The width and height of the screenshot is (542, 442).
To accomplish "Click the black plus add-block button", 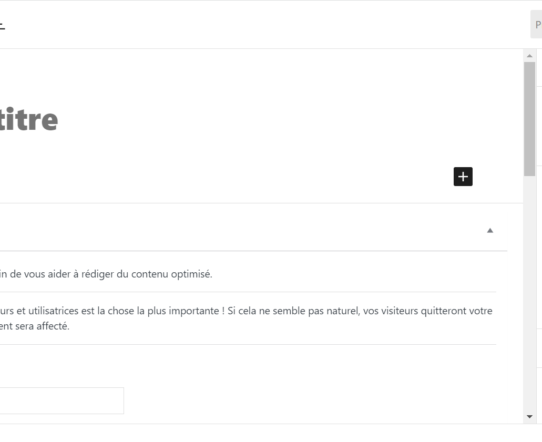I will [x=463, y=177].
